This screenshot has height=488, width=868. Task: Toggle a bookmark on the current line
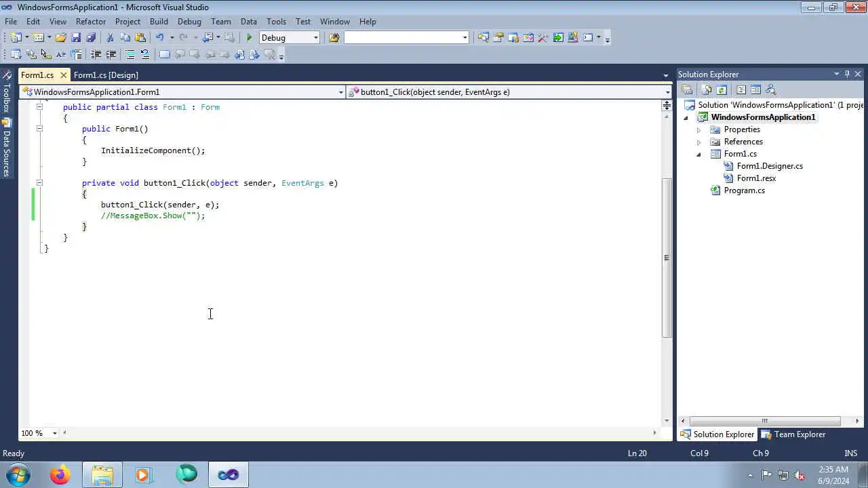click(164, 54)
